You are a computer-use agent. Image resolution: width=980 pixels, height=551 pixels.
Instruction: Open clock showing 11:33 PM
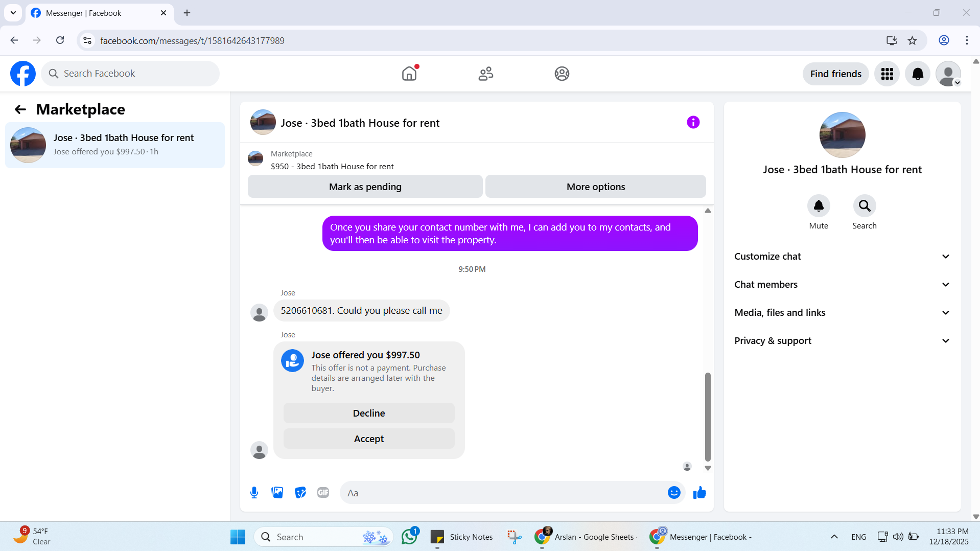coord(949,537)
